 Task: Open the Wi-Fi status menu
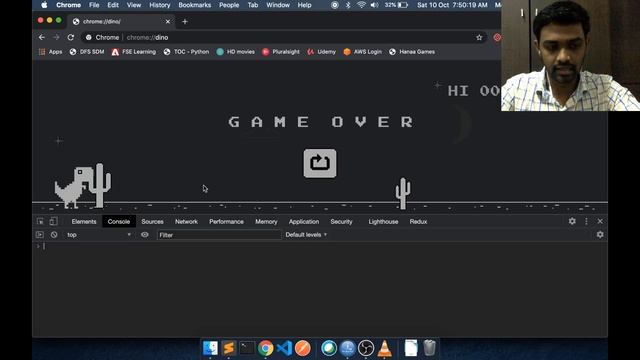[361, 5]
